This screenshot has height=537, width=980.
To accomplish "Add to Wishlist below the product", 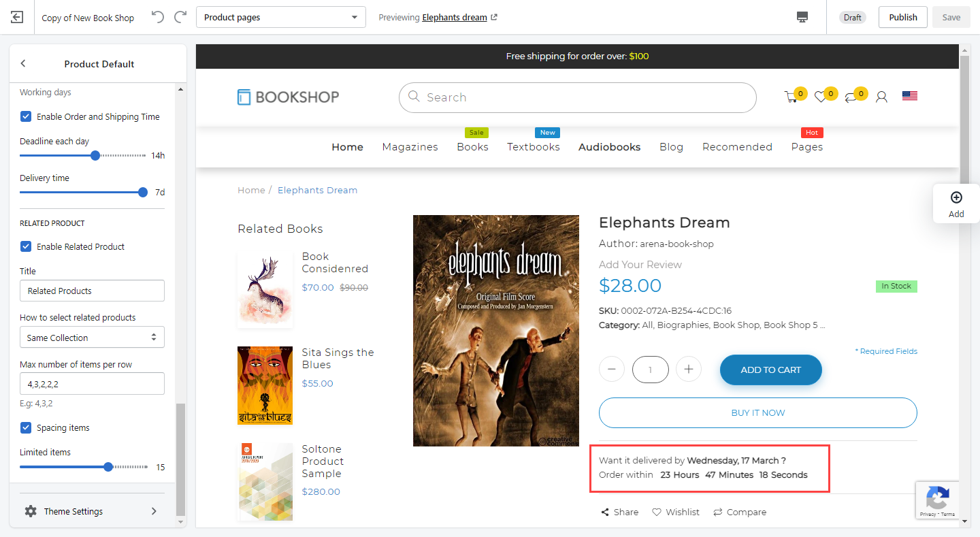I will [676, 512].
